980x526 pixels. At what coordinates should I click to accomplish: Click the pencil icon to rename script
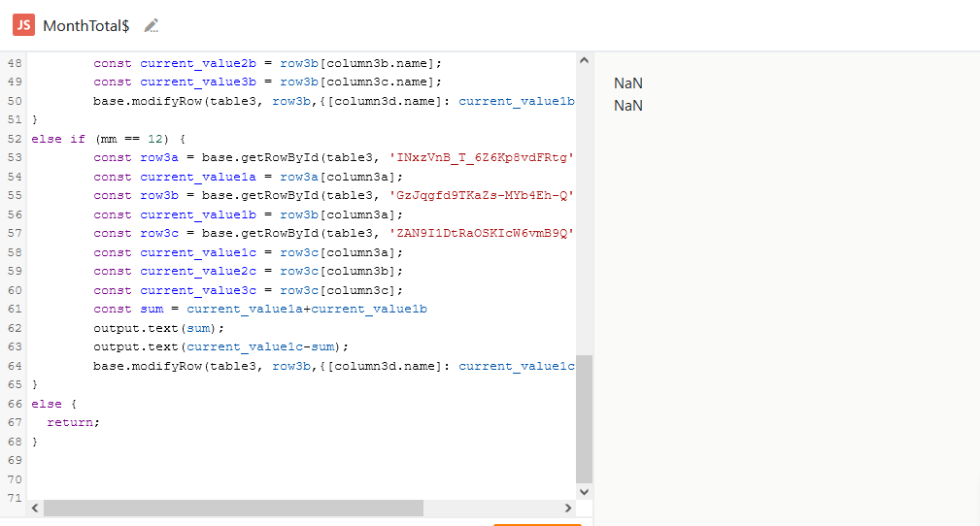(151, 25)
